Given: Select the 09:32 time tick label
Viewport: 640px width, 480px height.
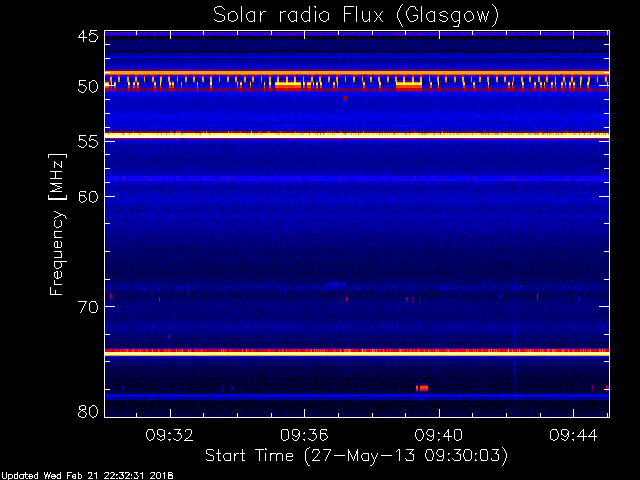Looking at the screenshot, I should 169,435.
